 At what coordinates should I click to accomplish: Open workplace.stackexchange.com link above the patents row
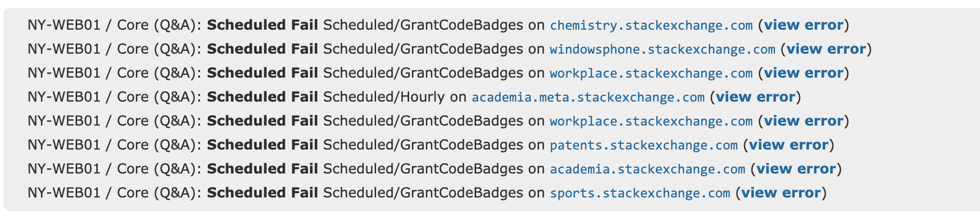tap(651, 121)
